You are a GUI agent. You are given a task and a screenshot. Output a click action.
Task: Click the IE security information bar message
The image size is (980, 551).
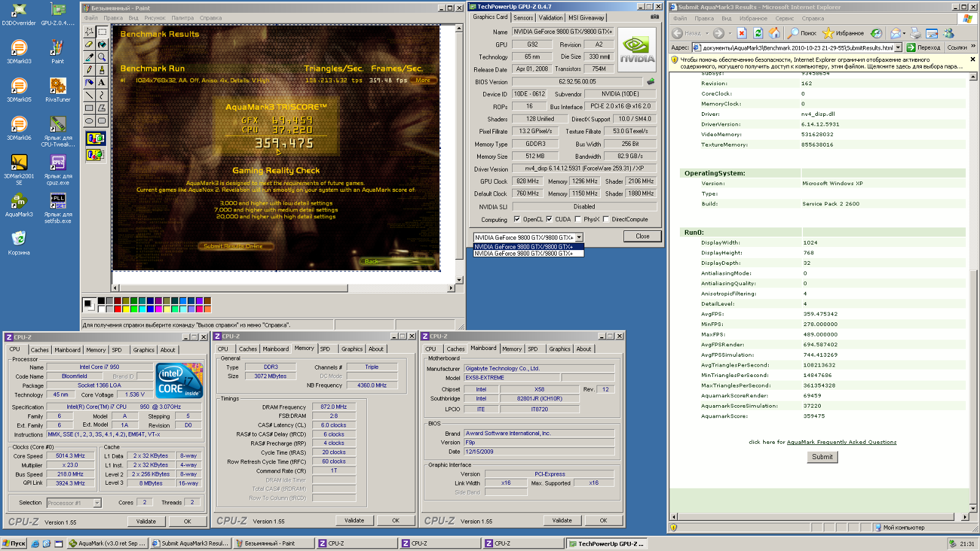click(x=822, y=63)
